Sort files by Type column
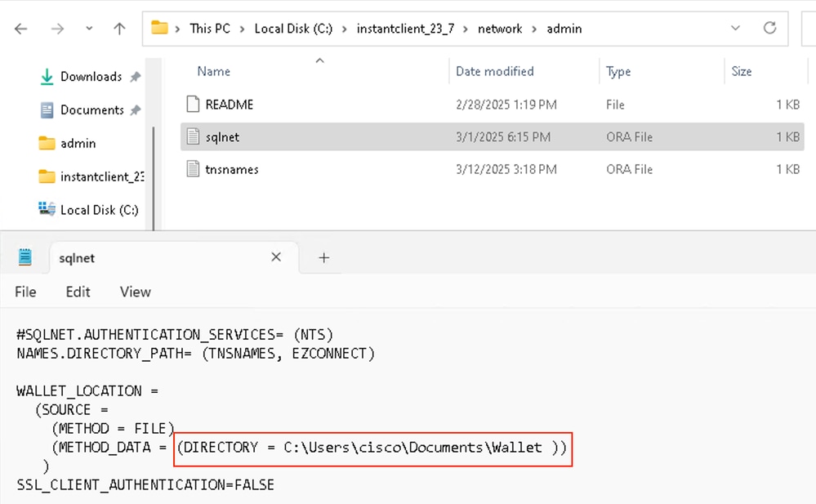The width and height of the screenshot is (816, 504). pyautogui.click(x=618, y=71)
